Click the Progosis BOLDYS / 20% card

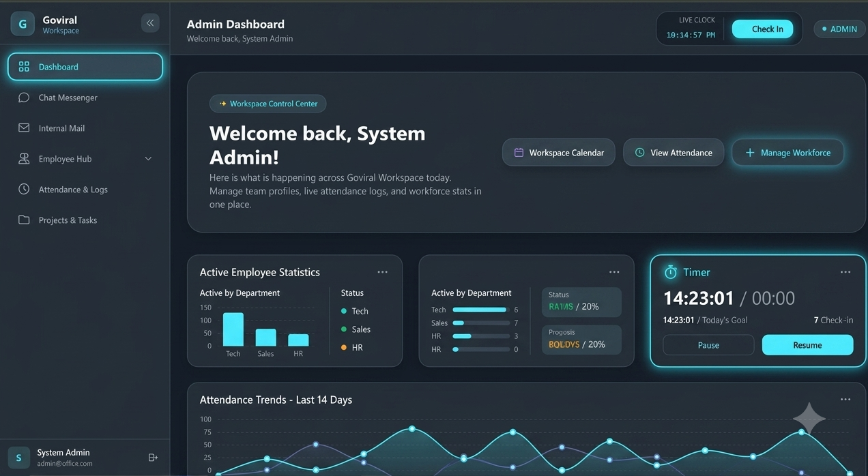pyautogui.click(x=581, y=339)
